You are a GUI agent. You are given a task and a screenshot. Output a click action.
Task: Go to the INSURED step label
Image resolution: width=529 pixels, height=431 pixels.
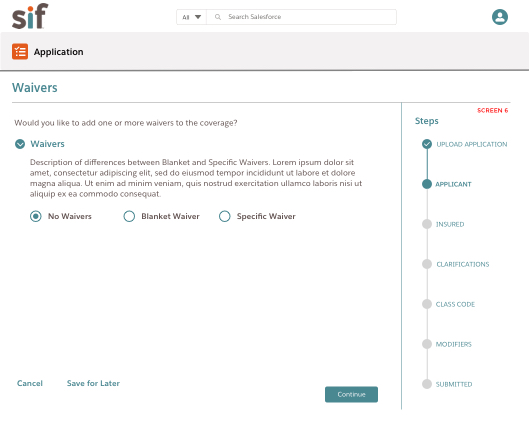(450, 224)
